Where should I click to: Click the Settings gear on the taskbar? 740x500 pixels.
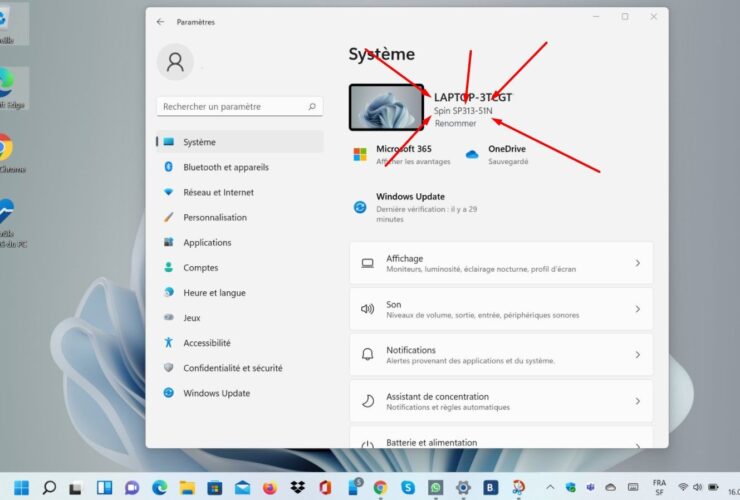click(463, 488)
